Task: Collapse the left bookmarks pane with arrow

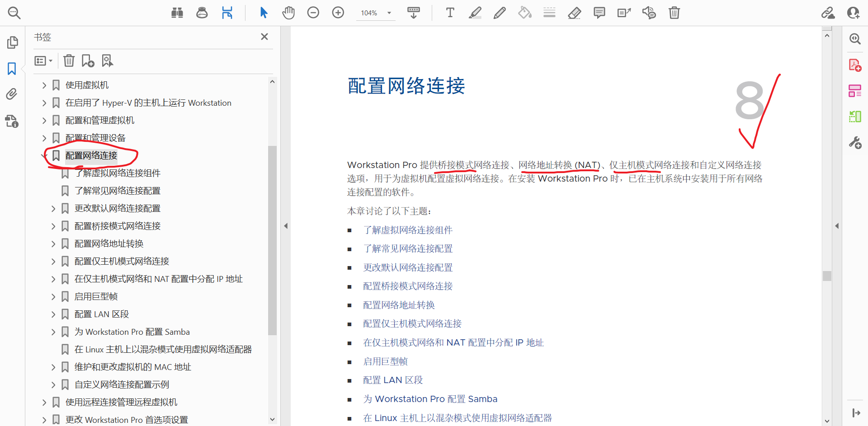Action: (x=286, y=226)
